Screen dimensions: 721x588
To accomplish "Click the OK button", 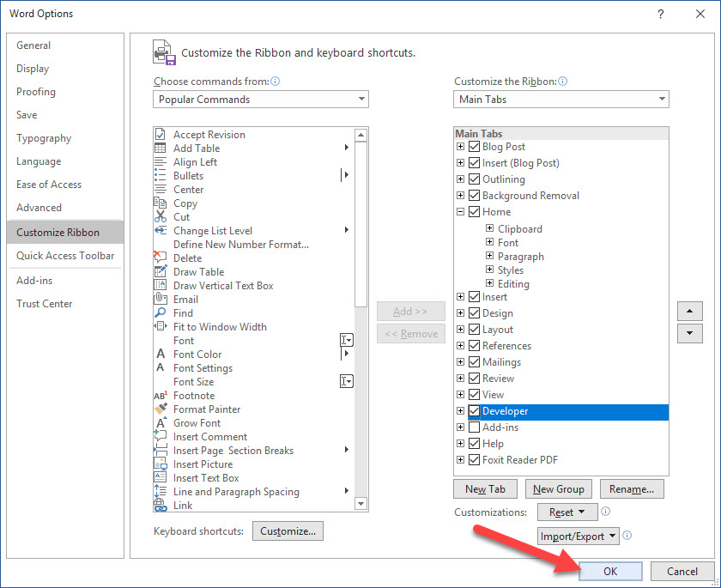I will [x=610, y=572].
